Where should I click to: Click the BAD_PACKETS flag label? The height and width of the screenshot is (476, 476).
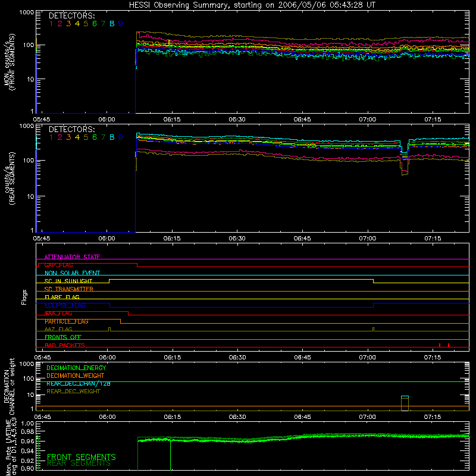coord(65,345)
